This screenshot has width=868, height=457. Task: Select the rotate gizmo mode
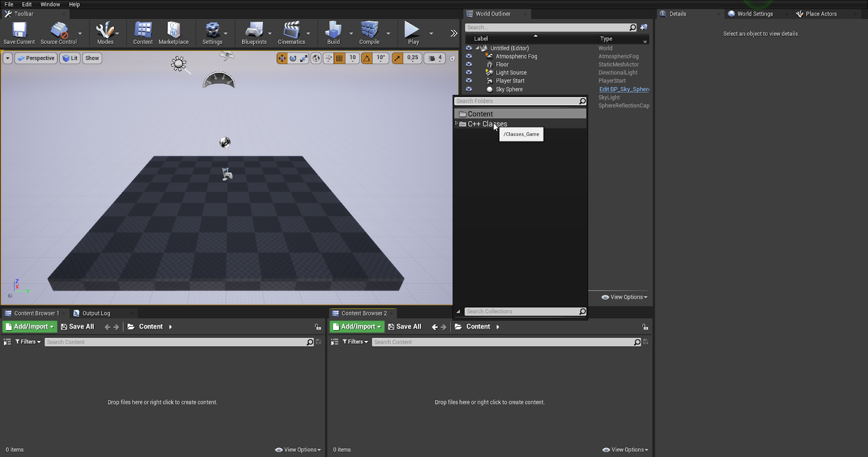(293, 58)
